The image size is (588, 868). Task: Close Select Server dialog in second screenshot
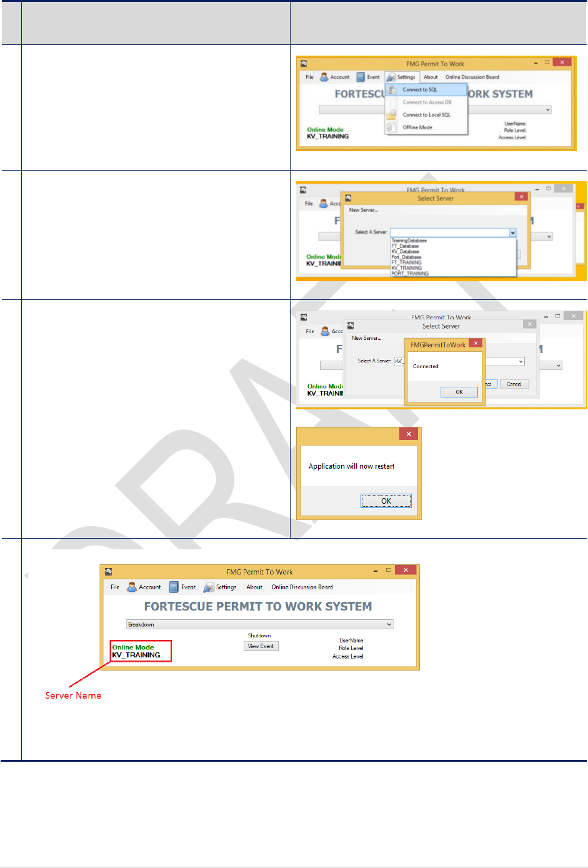(x=521, y=196)
